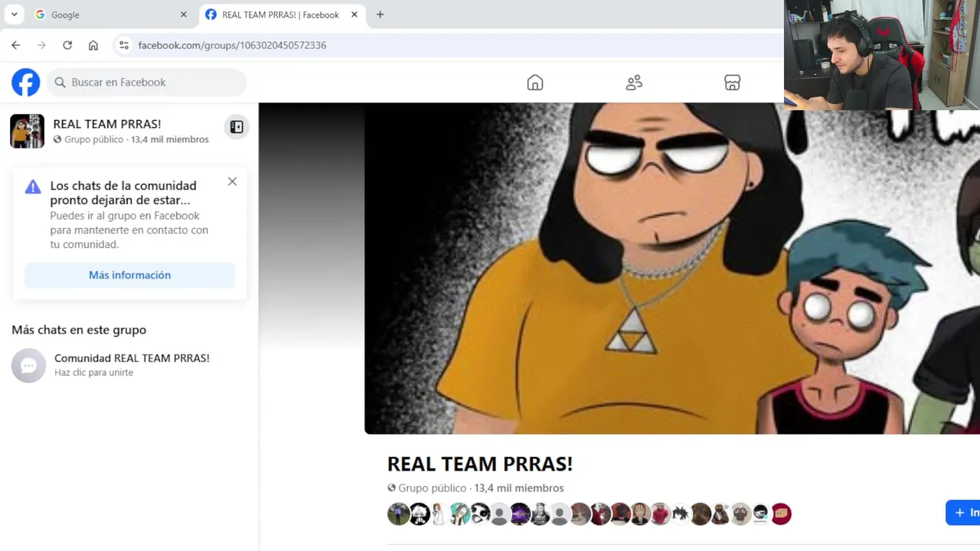Open Marketplace from Facebook top navigation

733,82
